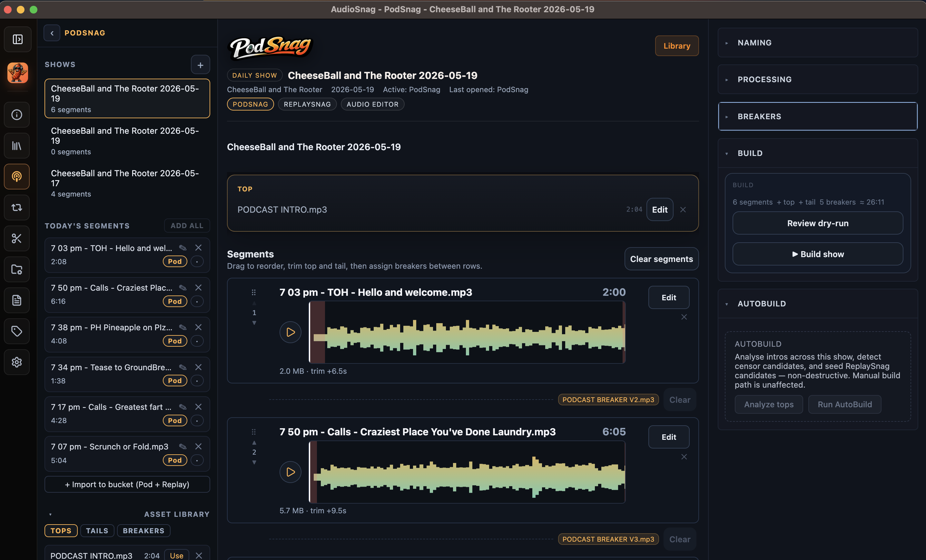This screenshot has height=560, width=926.
Task: Collapse the AUTOBUILD panel
Action: click(x=817, y=304)
